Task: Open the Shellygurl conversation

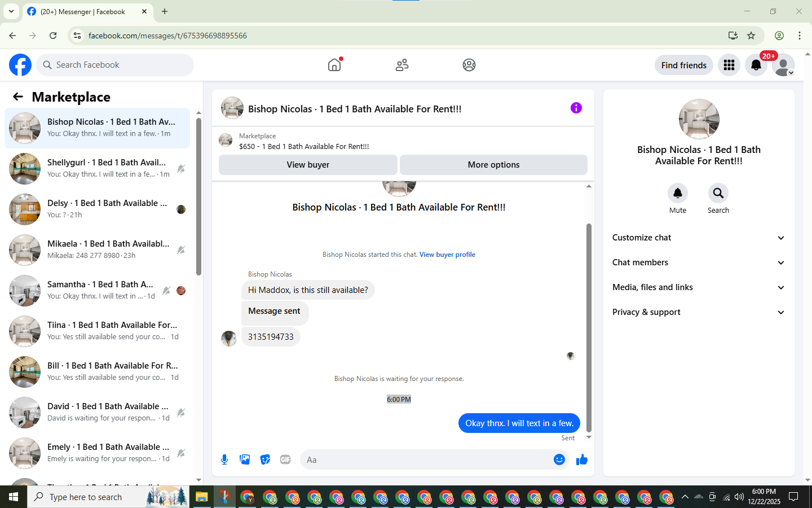Action: (x=97, y=169)
